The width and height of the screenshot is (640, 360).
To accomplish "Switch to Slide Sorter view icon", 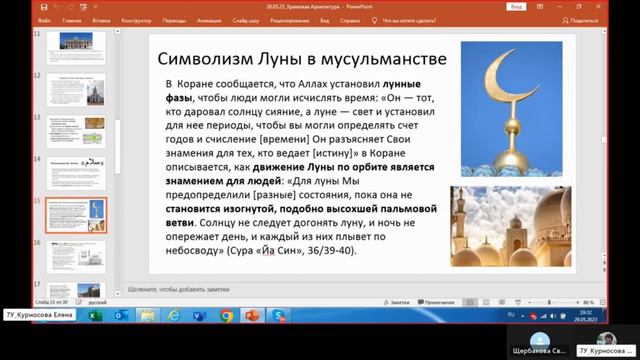I will [x=486, y=302].
